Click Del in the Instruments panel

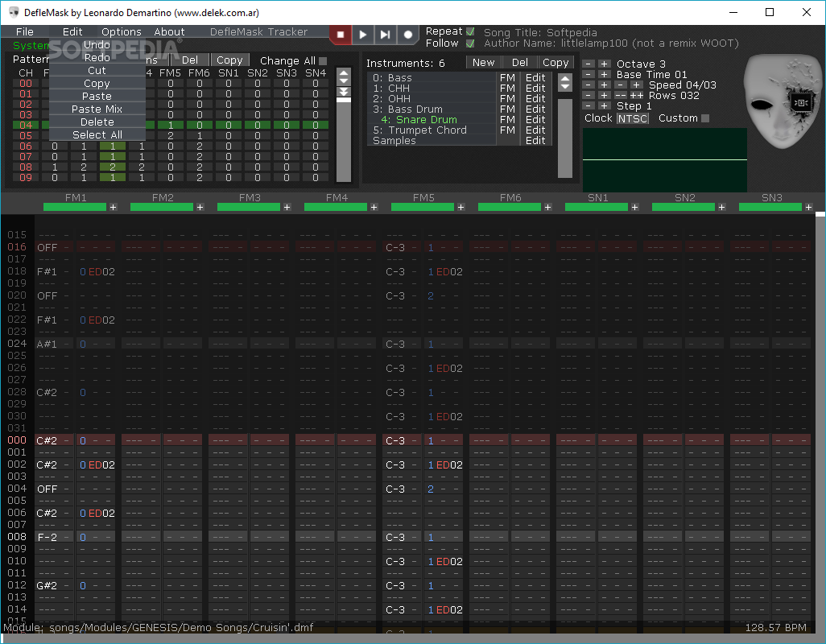point(519,63)
